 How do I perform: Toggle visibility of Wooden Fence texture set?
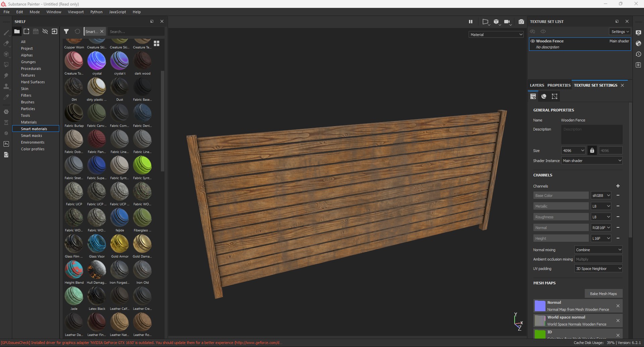pos(533,41)
